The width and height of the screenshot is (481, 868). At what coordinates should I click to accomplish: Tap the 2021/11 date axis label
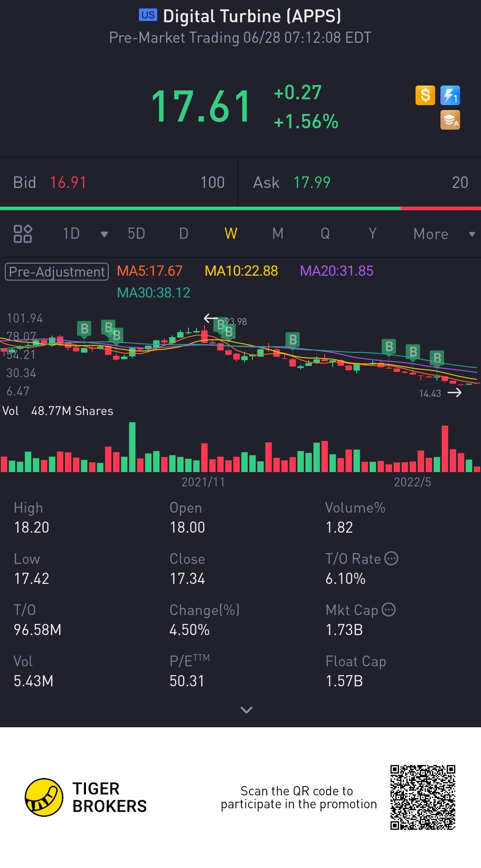[203, 482]
